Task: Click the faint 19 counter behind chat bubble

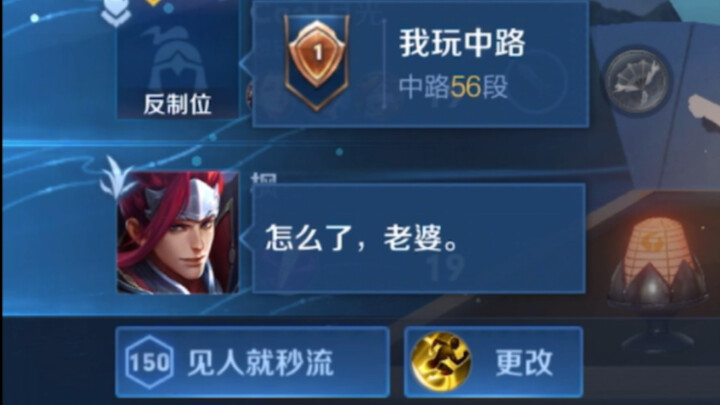Action: [445, 267]
